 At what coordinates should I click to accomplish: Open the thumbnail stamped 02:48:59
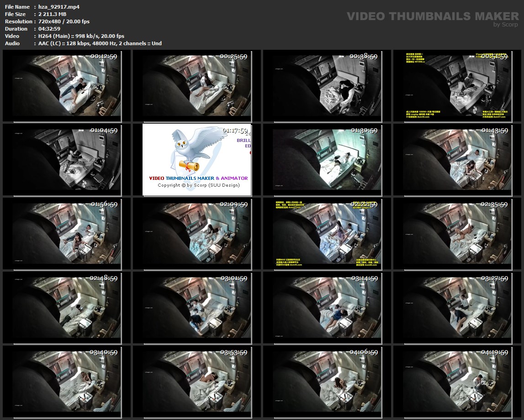(x=67, y=307)
